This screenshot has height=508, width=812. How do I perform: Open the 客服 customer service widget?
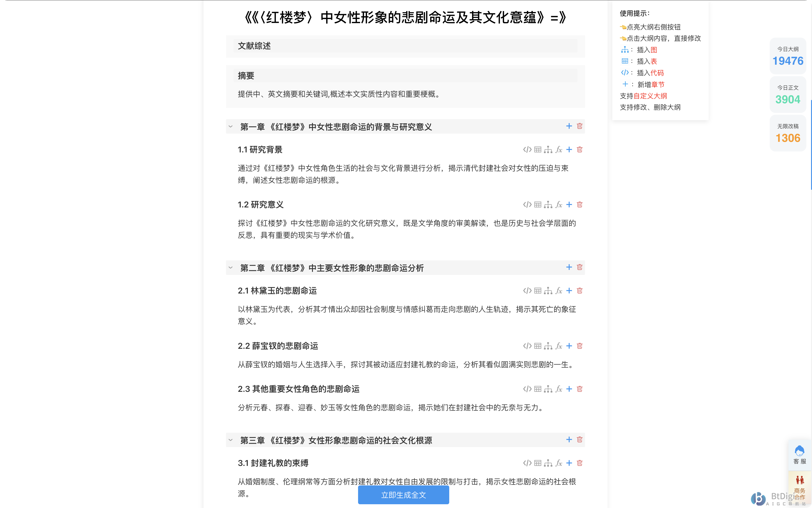pos(800,455)
